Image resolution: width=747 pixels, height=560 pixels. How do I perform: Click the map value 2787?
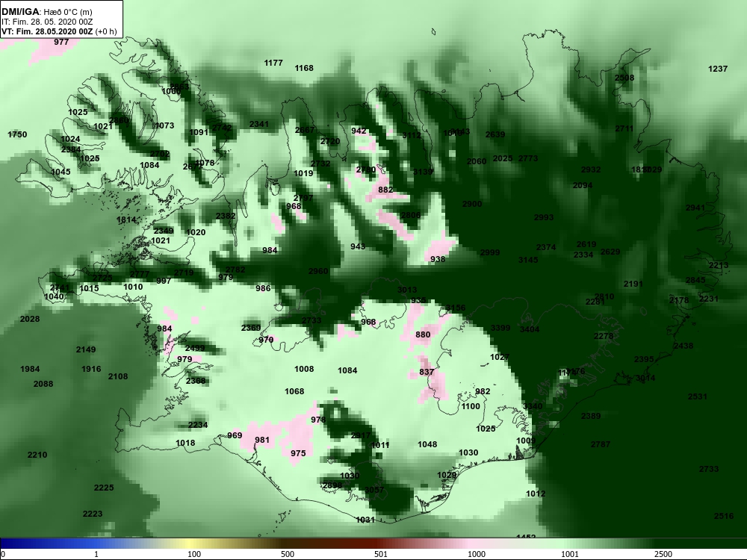(601, 444)
